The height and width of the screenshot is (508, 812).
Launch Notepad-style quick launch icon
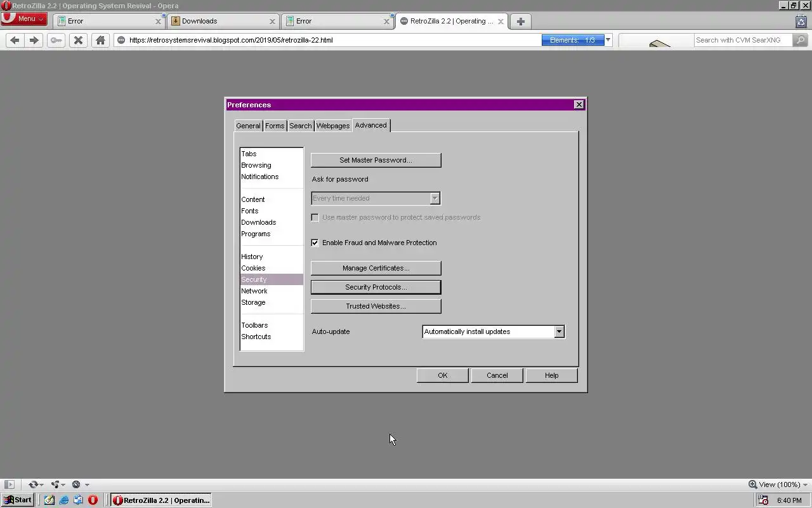click(x=49, y=500)
